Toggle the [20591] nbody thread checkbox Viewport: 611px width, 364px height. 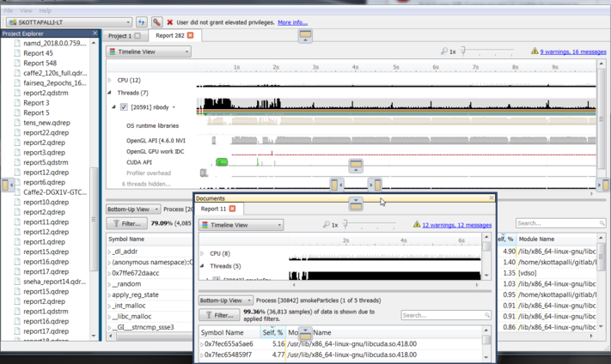(124, 107)
